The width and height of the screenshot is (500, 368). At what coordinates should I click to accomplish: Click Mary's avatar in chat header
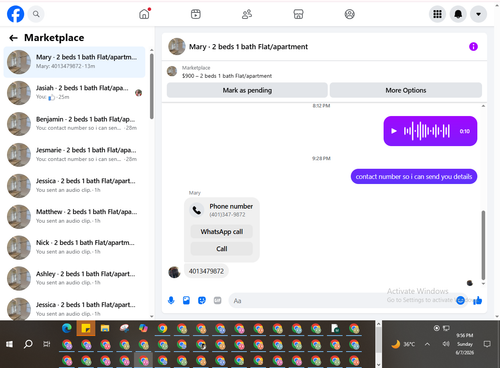pyautogui.click(x=177, y=46)
